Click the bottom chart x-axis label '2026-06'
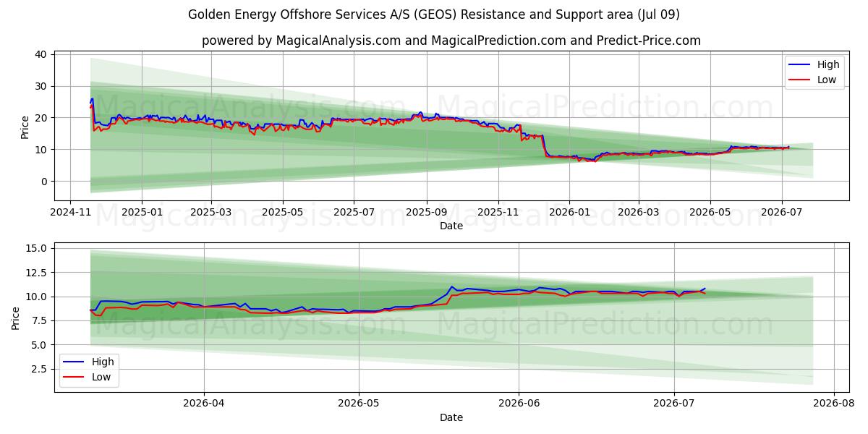This screenshot has width=868, height=434. pyautogui.click(x=519, y=405)
